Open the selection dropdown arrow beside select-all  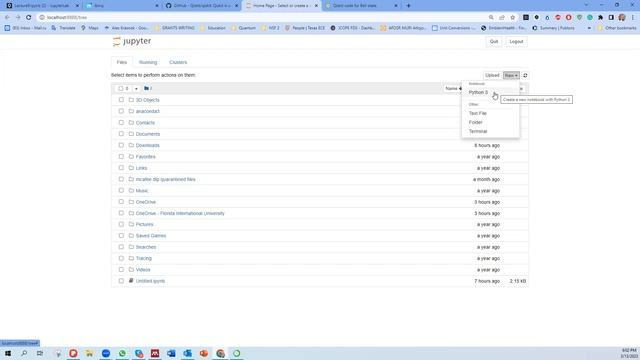click(136, 89)
